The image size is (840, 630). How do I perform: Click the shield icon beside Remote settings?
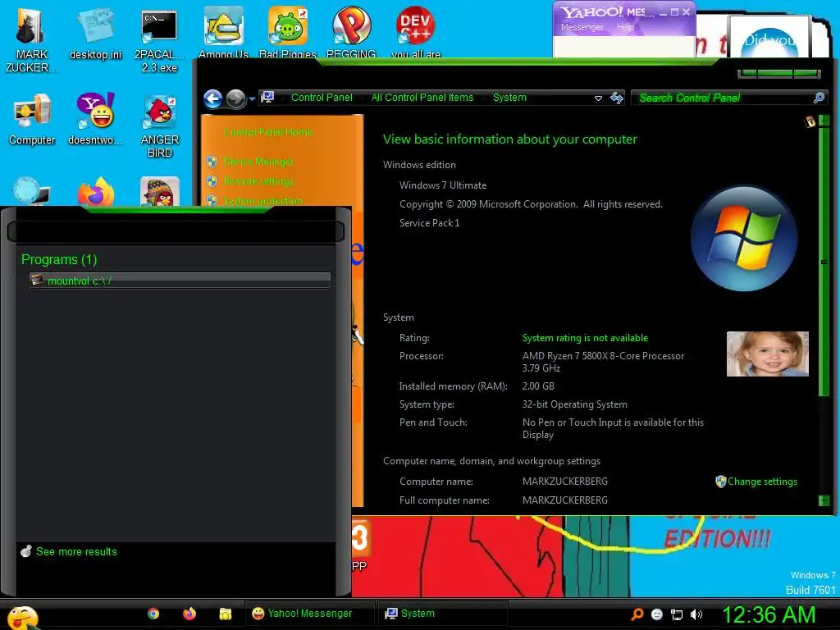point(212,181)
